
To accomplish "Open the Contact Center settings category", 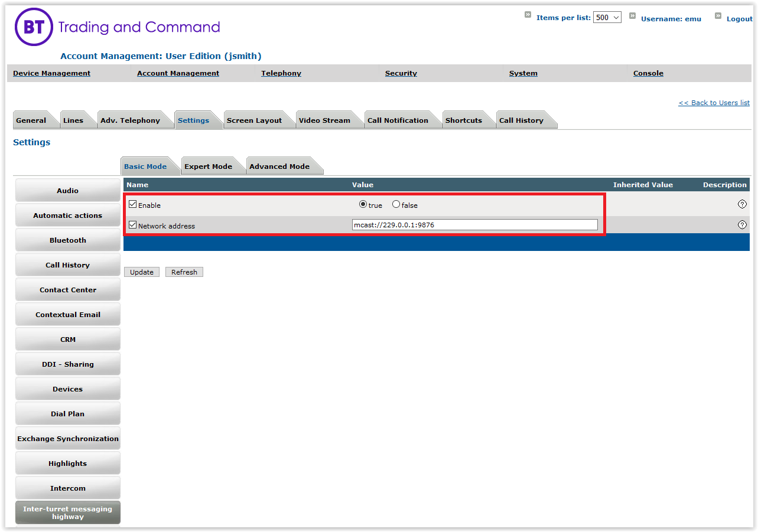I will pyautogui.click(x=68, y=290).
